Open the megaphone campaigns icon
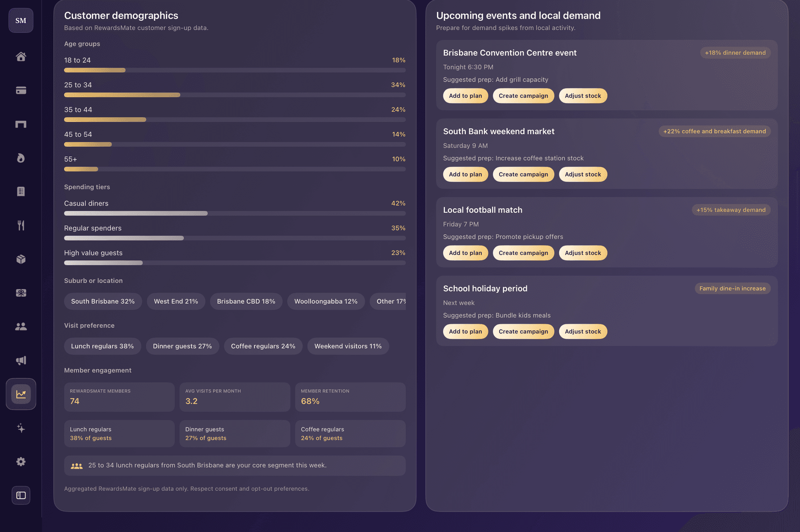This screenshot has width=800, height=532. point(21,361)
